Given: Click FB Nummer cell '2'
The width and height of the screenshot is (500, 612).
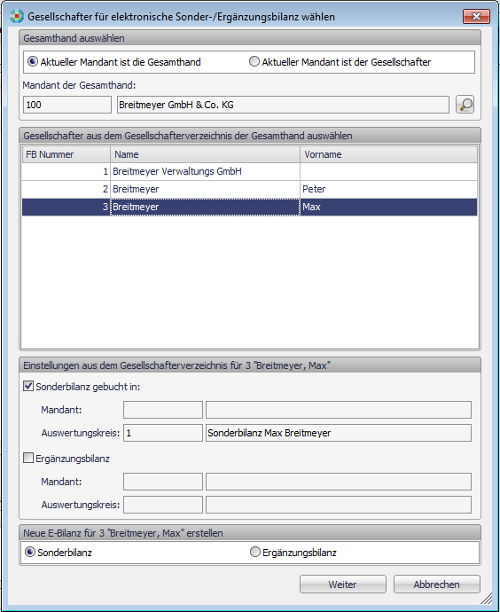Looking at the screenshot, I should point(66,189).
